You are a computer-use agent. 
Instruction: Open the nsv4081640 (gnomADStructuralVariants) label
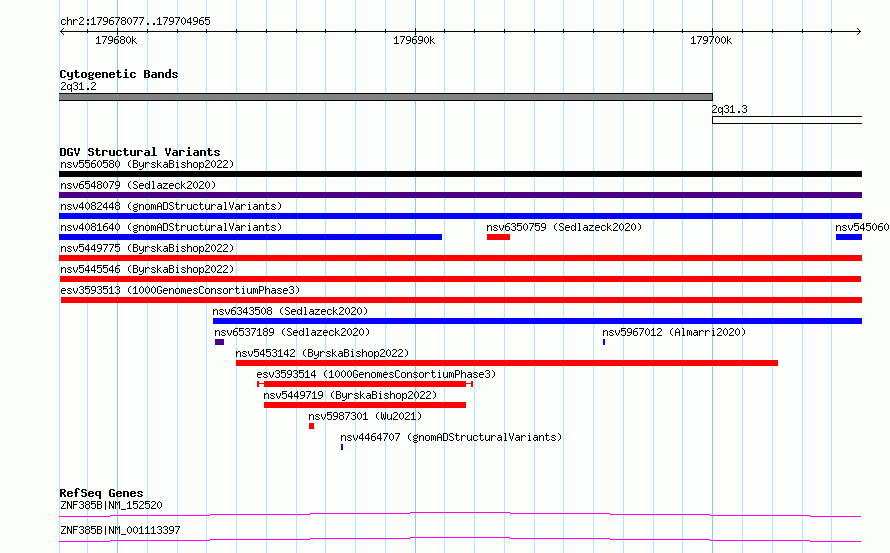(x=171, y=228)
